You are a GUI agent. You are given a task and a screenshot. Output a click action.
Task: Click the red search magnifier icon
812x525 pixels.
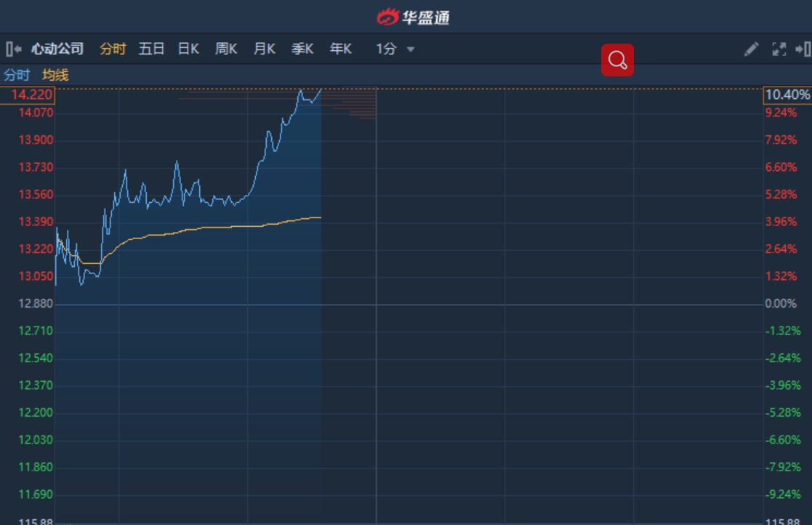617,60
